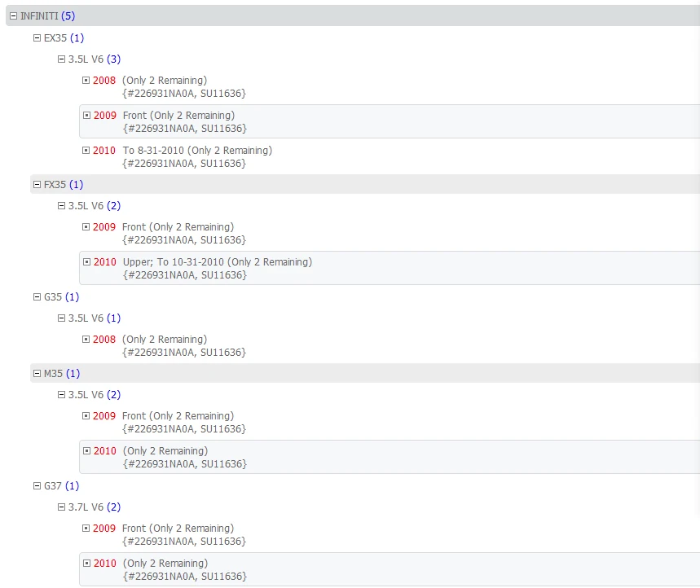The image size is (700, 588).
Task: Select 3.5L V6 label under FX35
Action: (86, 206)
